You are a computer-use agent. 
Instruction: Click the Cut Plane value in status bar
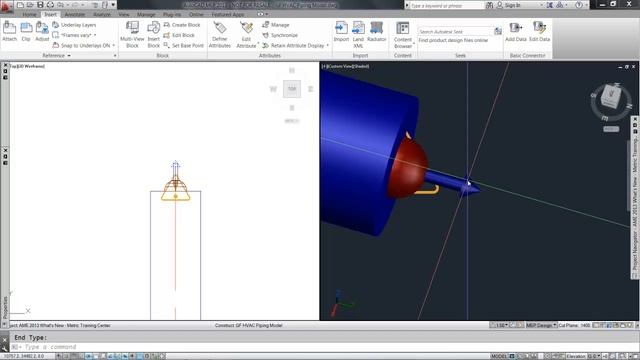[585, 325]
